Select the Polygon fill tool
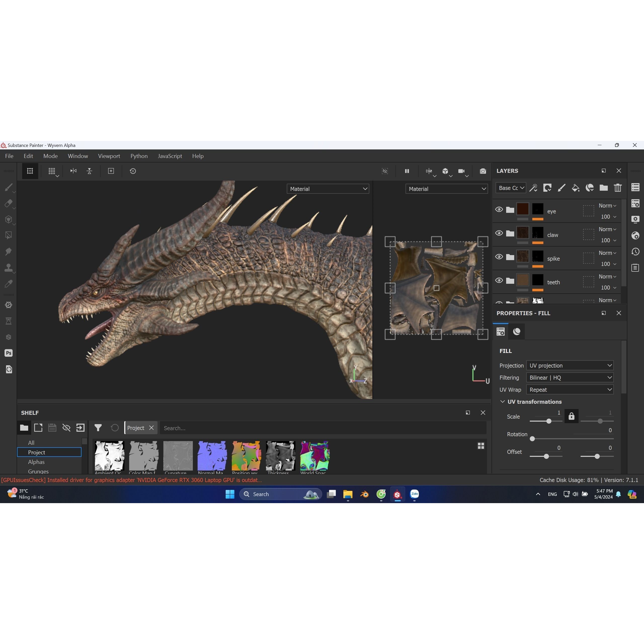Screen dimensions: 644x644 point(9,235)
